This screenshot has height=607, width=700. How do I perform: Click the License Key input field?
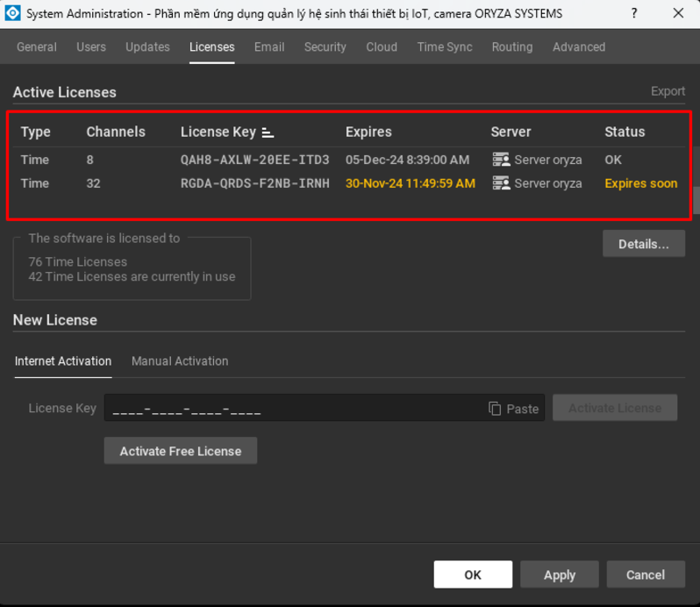pyautogui.click(x=324, y=408)
